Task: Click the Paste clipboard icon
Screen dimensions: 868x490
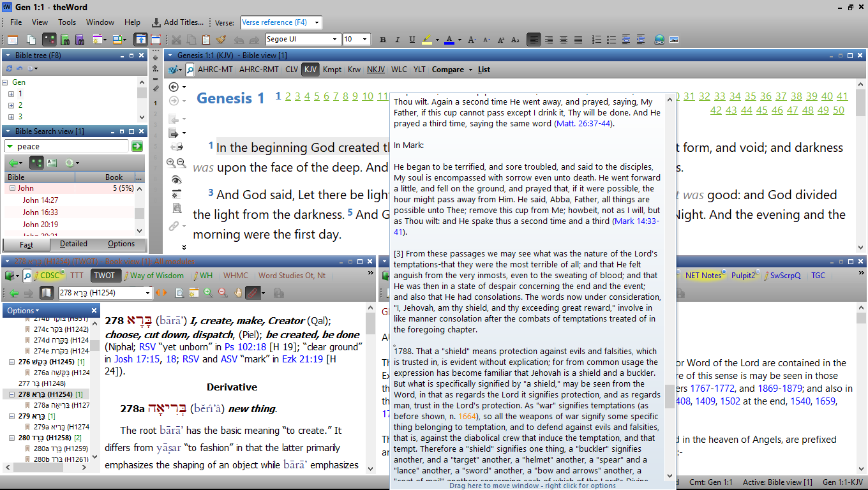Action: [206, 40]
